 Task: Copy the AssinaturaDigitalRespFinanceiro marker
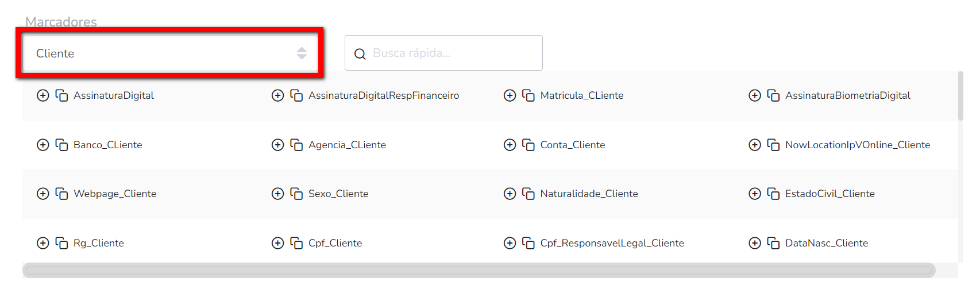tap(296, 95)
